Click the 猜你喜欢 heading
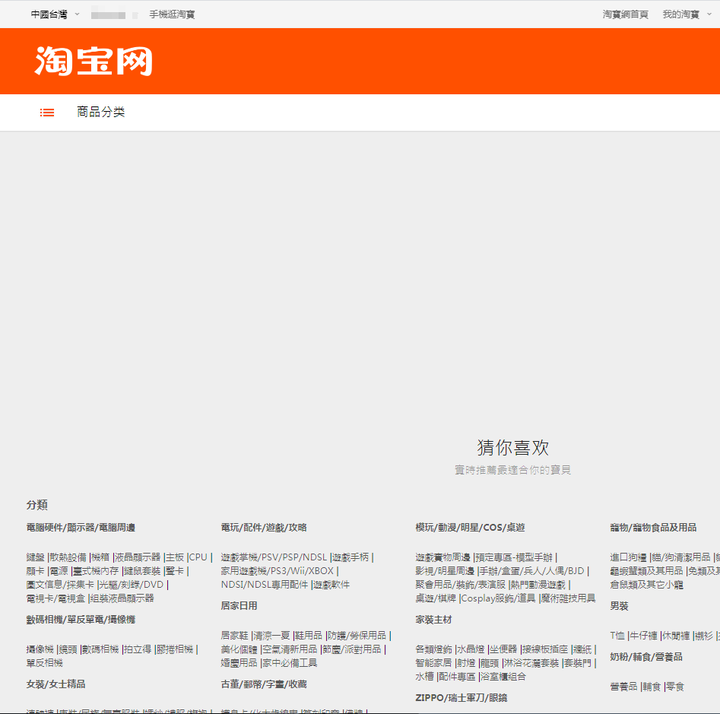Image resolution: width=720 pixels, height=714 pixels. click(513, 448)
